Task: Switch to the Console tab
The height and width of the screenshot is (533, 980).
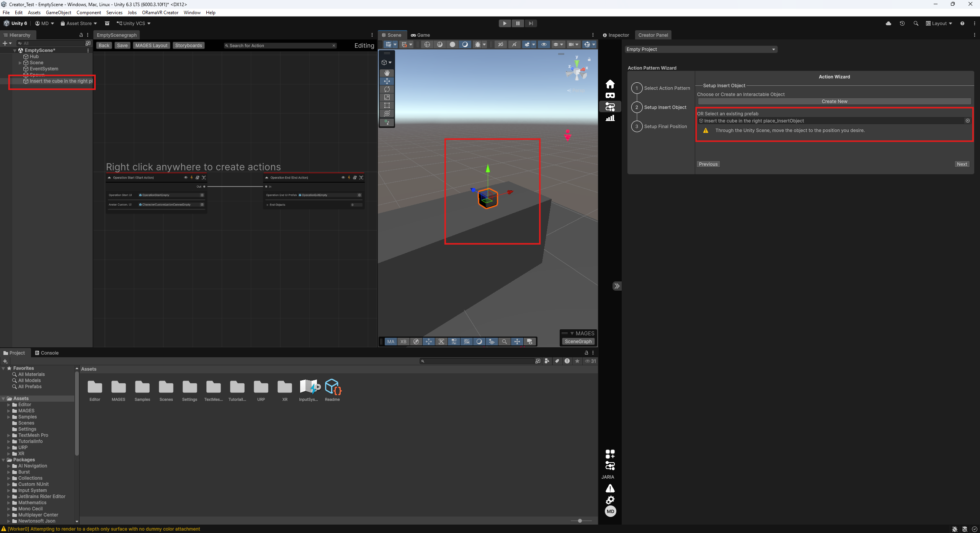Action: (x=47, y=353)
